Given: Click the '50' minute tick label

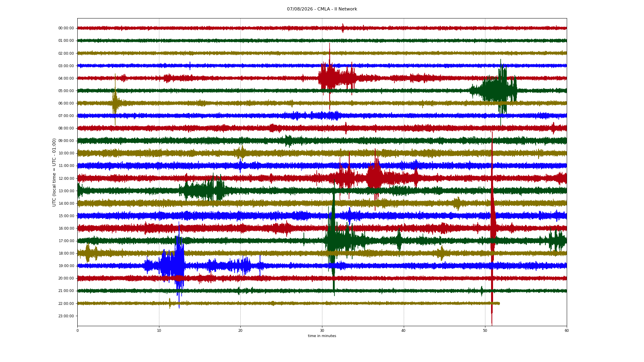Looking at the screenshot, I should pyautogui.click(x=485, y=331).
